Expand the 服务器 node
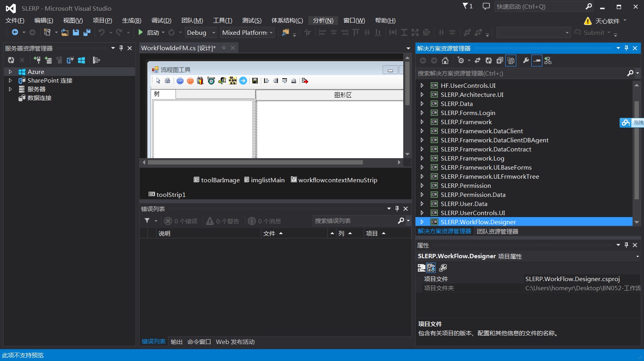Image resolution: width=644 pixels, height=361 pixels. click(x=10, y=89)
